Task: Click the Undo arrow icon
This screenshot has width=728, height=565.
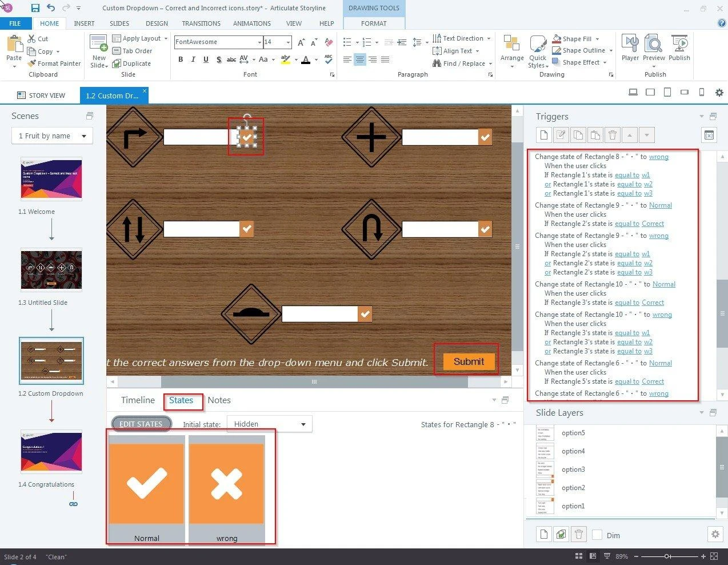Action: 51,8
